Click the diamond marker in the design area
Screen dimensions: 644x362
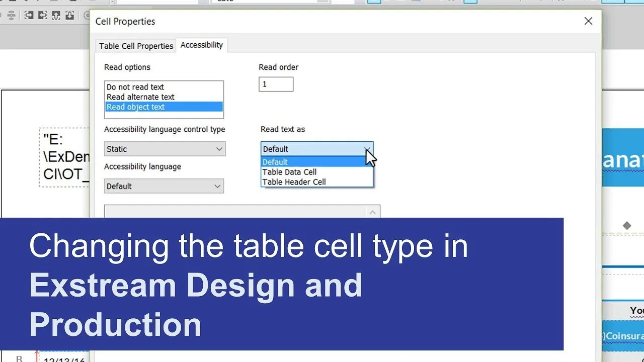626,226
